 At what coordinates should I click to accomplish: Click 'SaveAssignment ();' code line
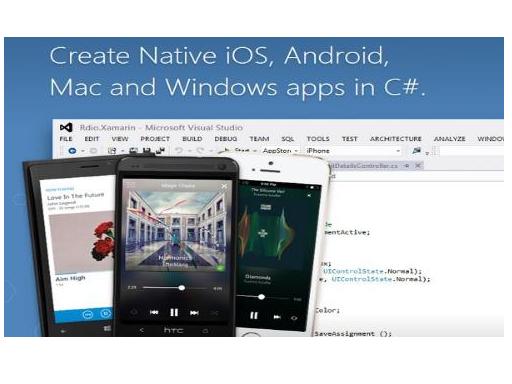353,333
